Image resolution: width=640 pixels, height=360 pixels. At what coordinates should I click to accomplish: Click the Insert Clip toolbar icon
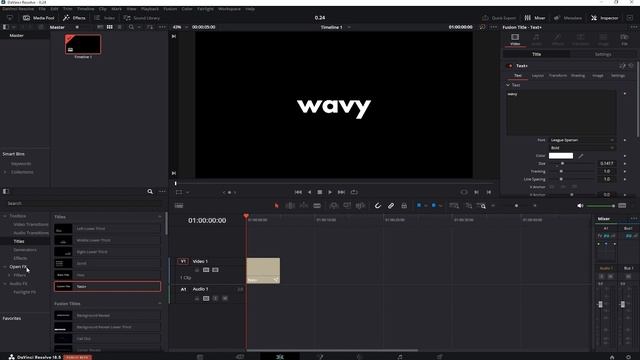[333, 206]
